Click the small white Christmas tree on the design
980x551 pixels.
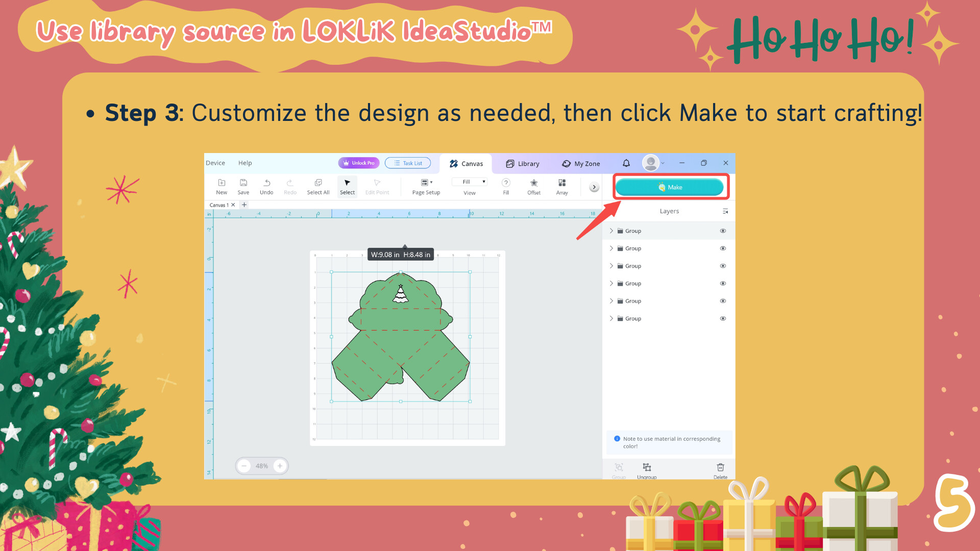[x=401, y=294]
